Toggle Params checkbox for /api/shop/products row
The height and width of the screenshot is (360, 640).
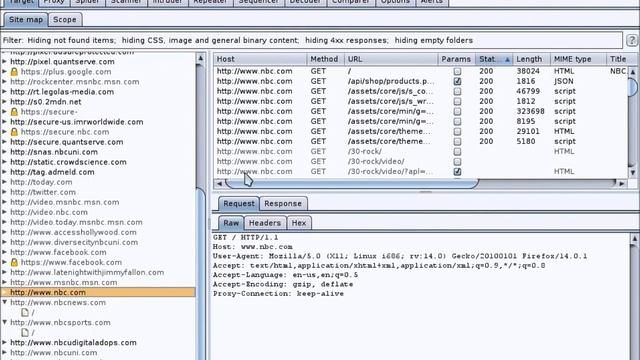pyautogui.click(x=457, y=81)
